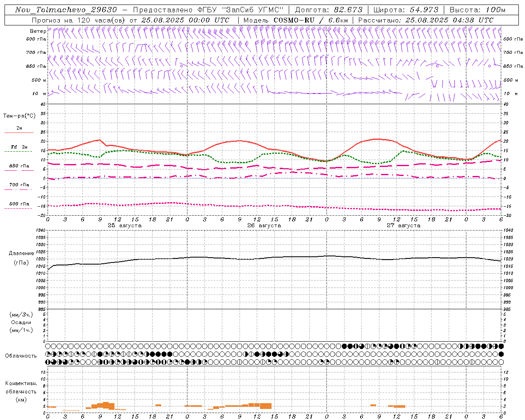
Task: Click the station title Nov_Tolmachevo_29630
Action: pos(66,10)
